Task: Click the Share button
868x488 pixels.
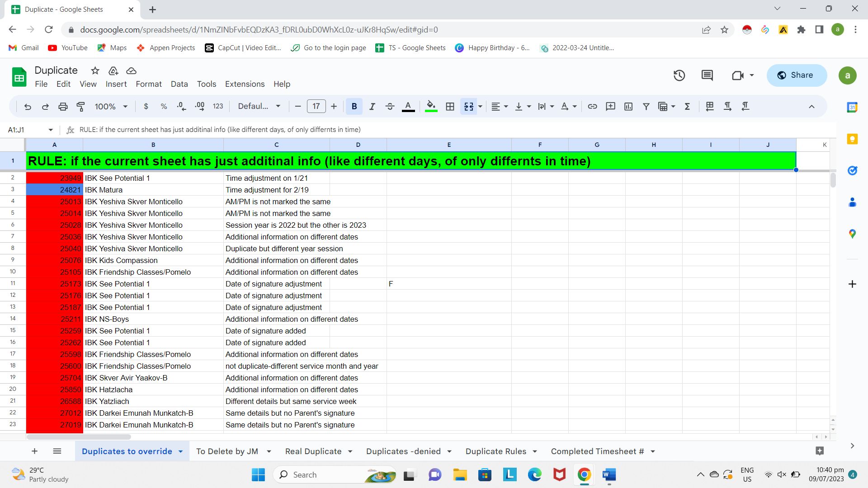Action: (796, 75)
